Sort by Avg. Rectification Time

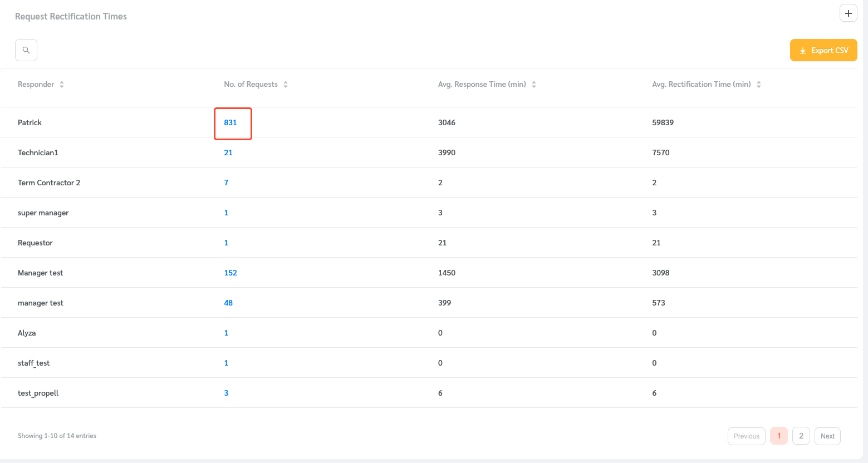[x=759, y=84]
